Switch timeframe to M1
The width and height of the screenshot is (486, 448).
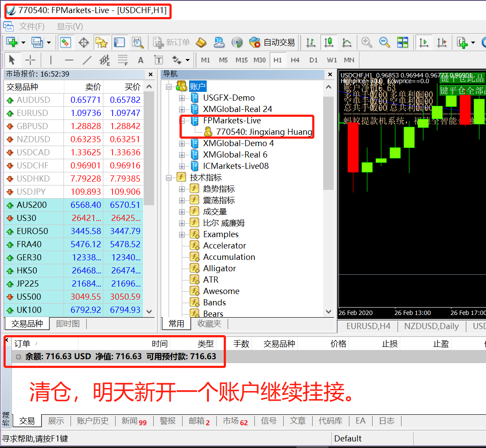(205, 60)
